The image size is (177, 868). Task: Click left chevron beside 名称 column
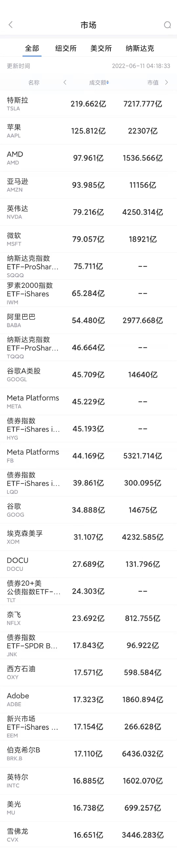[65, 82]
